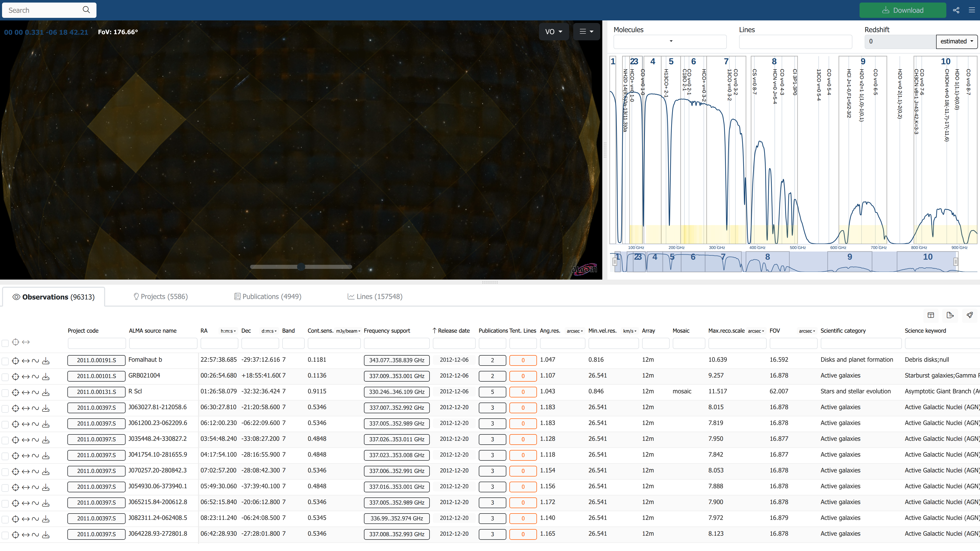Click target icon for J061200.23-062209.6 row
The width and height of the screenshot is (980, 551).
(x=15, y=424)
